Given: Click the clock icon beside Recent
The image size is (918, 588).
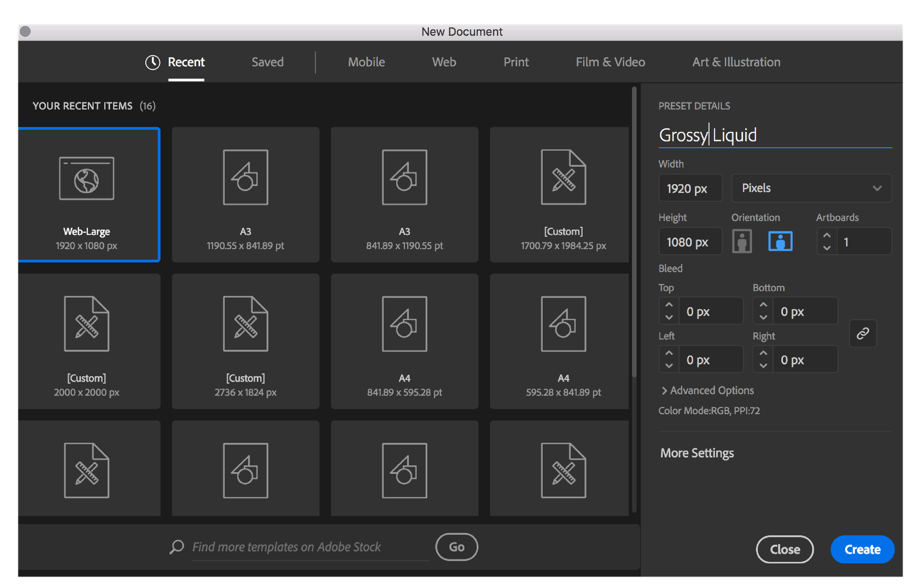Looking at the screenshot, I should coord(153,63).
